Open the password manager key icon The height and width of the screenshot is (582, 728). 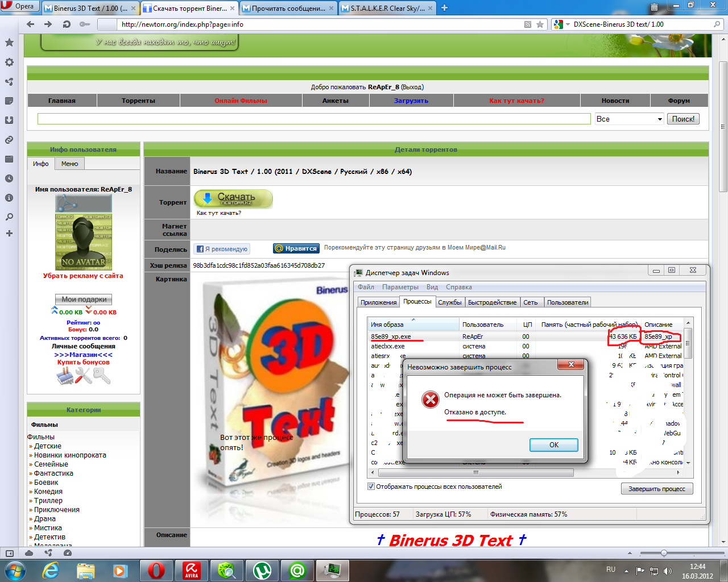(x=85, y=24)
